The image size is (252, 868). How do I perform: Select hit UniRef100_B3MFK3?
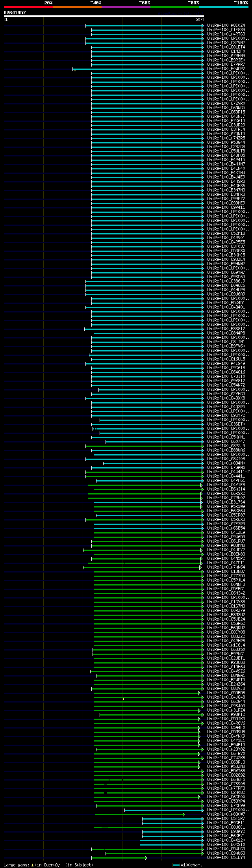226,195
